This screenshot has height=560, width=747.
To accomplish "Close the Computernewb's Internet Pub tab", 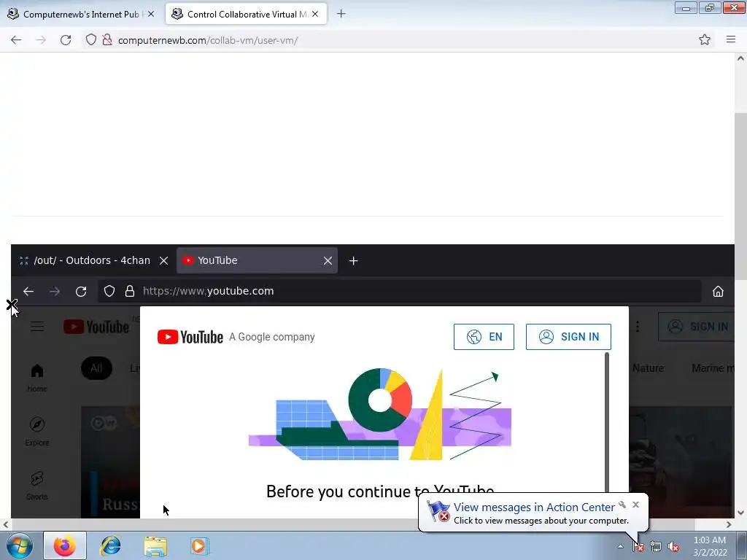I will pyautogui.click(x=151, y=15).
